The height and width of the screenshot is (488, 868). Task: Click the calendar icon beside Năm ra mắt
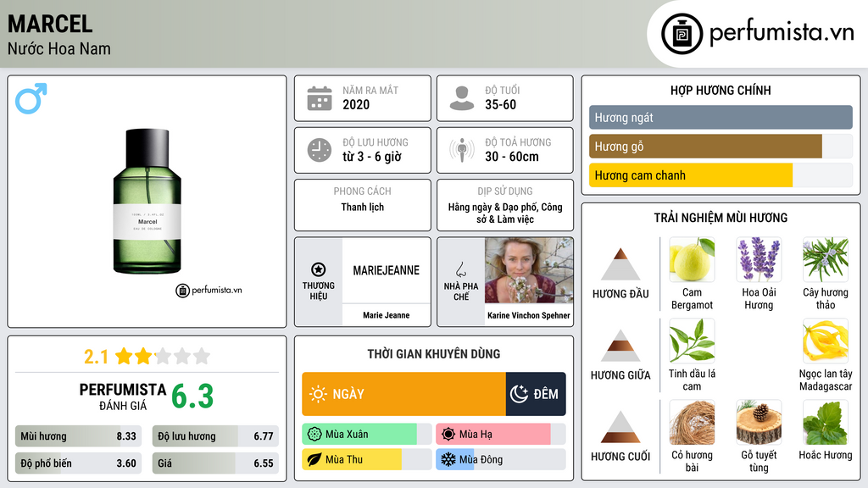[x=320, y=98]
